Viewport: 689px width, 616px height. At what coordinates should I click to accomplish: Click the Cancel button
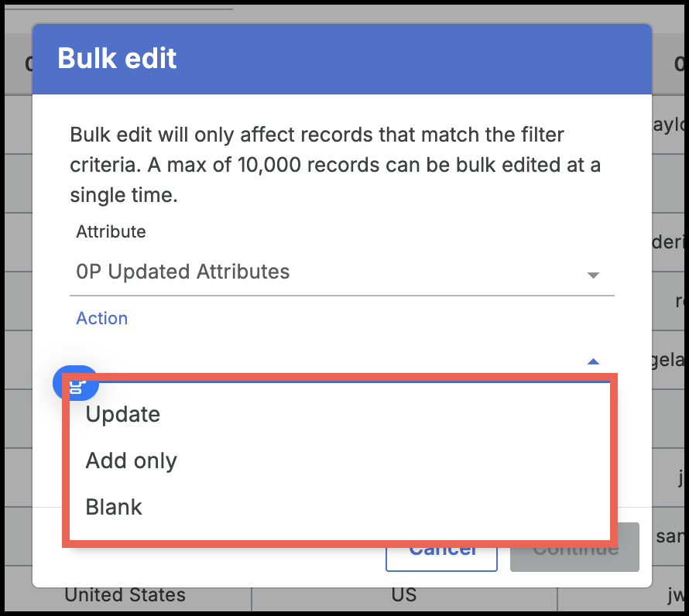(x=441, y=548)
